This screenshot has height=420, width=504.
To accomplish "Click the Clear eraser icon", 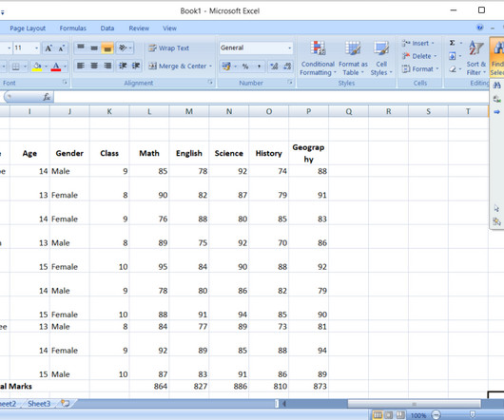I will coord(453,69).
